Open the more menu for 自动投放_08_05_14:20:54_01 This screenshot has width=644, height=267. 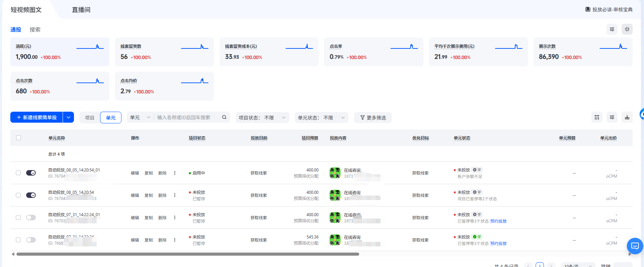pos(175,173)
